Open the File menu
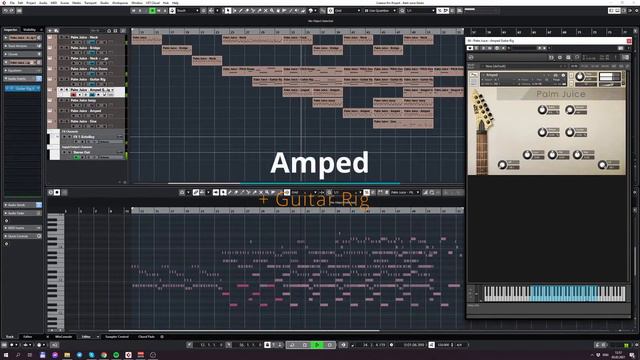 tap(12, 3)
